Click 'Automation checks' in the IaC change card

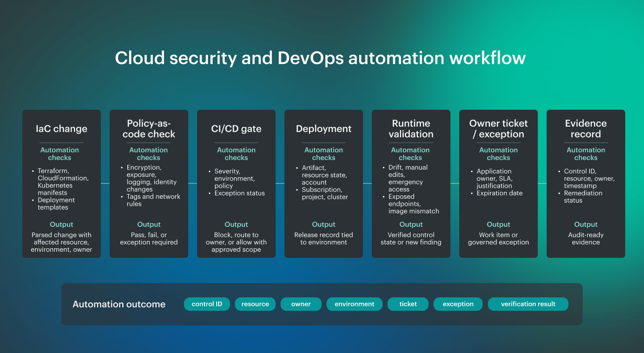pos(59,154)
